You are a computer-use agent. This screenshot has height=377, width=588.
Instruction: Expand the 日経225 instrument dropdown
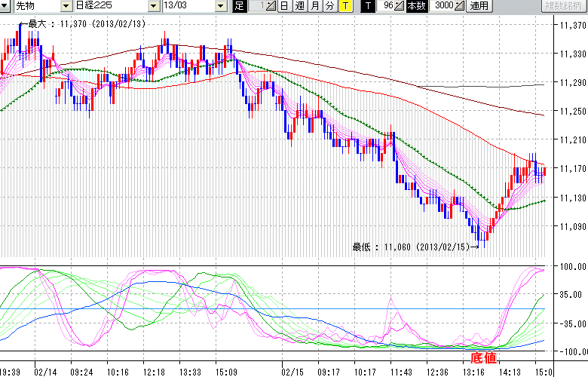coord(155,6)
